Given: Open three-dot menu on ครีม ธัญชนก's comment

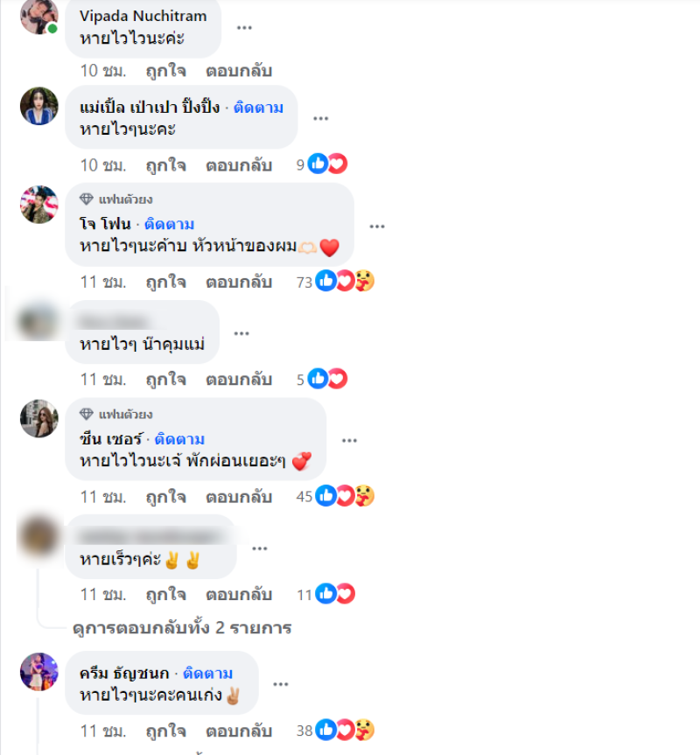Looking at the screenshot, I should pos(281,684).
